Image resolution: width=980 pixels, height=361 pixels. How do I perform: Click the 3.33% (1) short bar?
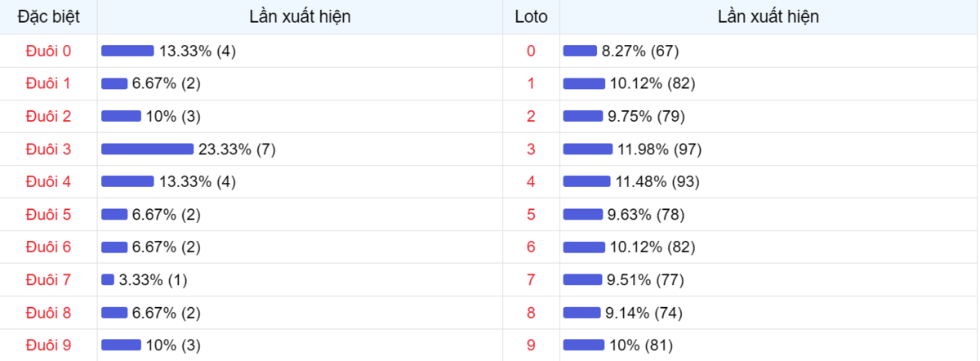point(108,280)
